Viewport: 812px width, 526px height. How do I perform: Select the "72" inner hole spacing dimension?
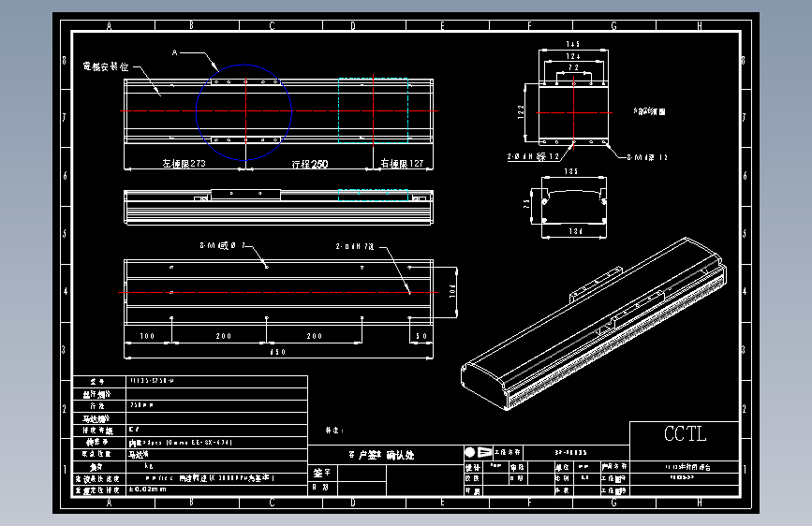tap(573, 67)
